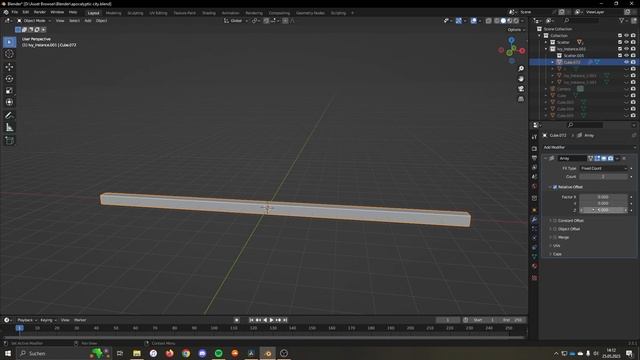Select the Move tool
The image size is (640, 360).
[x=9, y=67]
